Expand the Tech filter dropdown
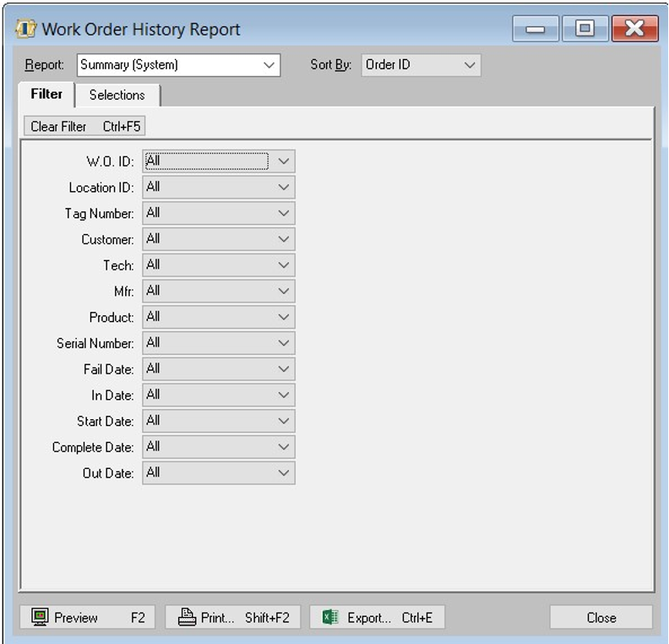Screen dimensions: 669x644 point(219,265)
